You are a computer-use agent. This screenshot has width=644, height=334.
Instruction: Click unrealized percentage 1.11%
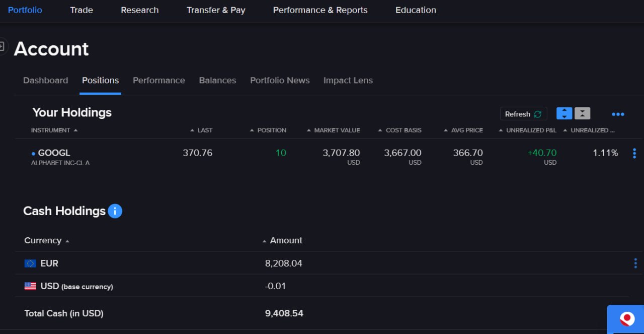point(605,153)
